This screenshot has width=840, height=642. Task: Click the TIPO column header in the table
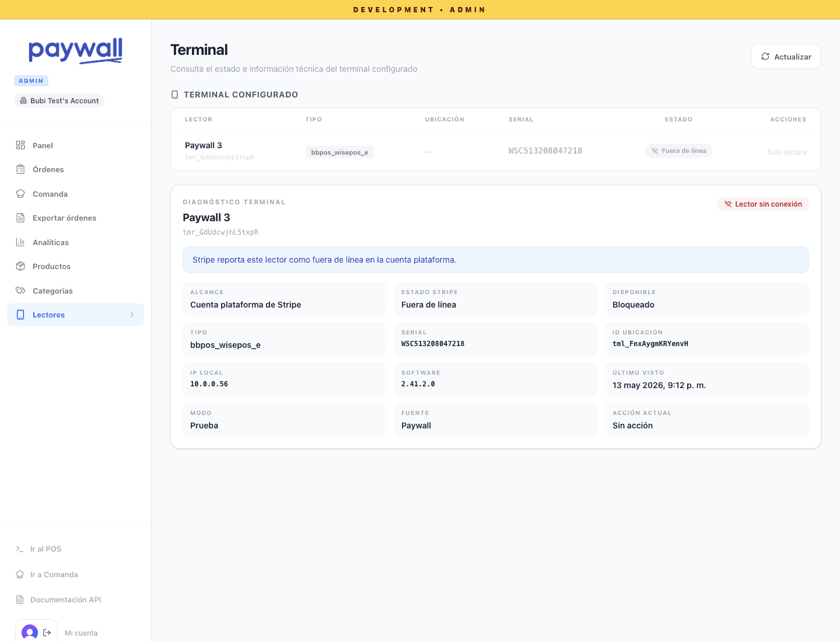(314, 120)
